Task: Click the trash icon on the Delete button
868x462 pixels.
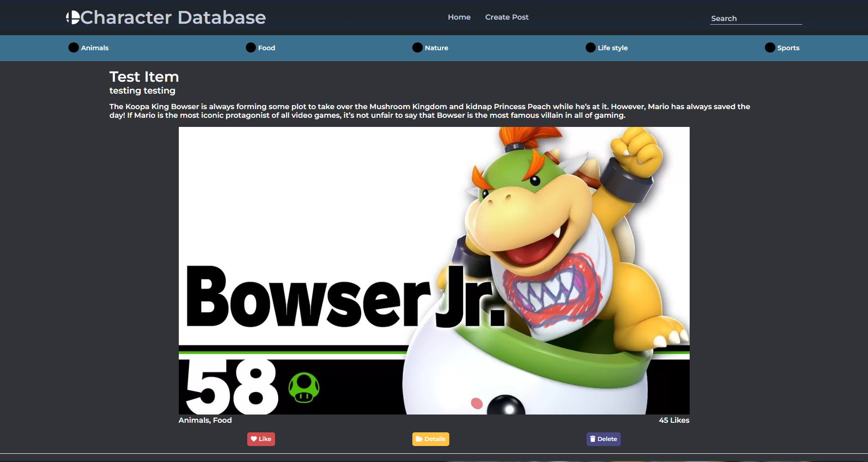Action: (x=593, y=439)
